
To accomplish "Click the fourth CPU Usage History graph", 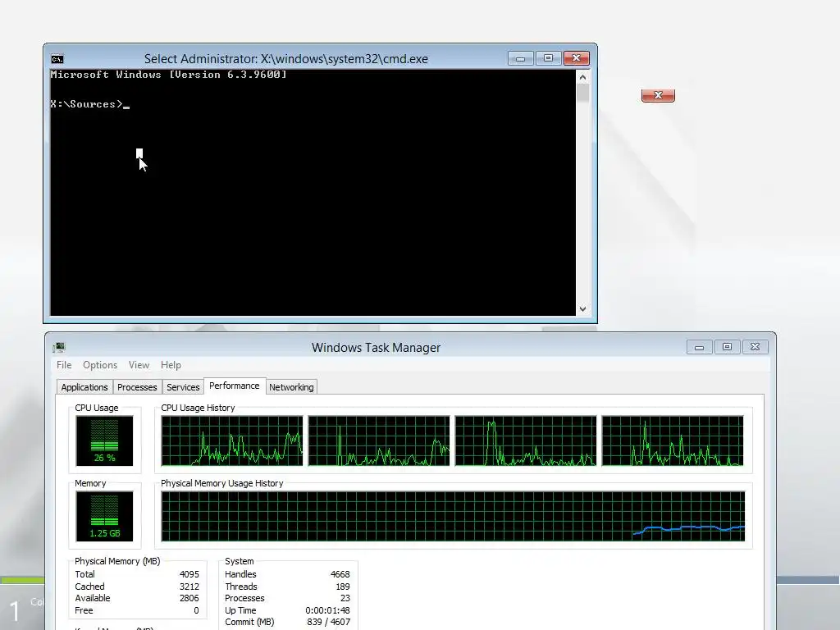I will pos(673,441).
